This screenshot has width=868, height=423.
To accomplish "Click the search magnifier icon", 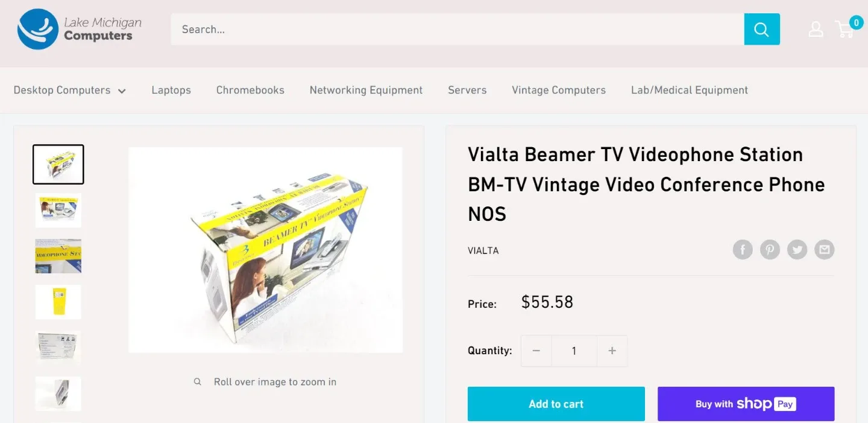I will coord(762,28).
